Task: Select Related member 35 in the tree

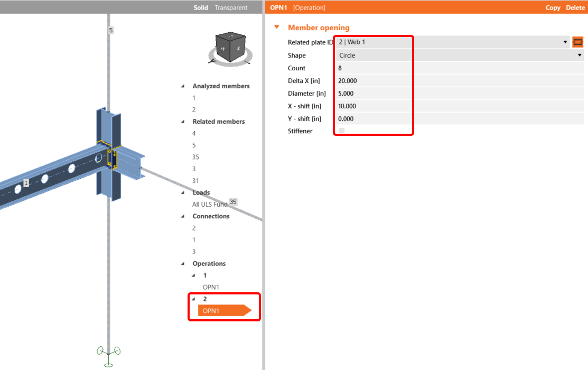Action: tap(195, 156)
